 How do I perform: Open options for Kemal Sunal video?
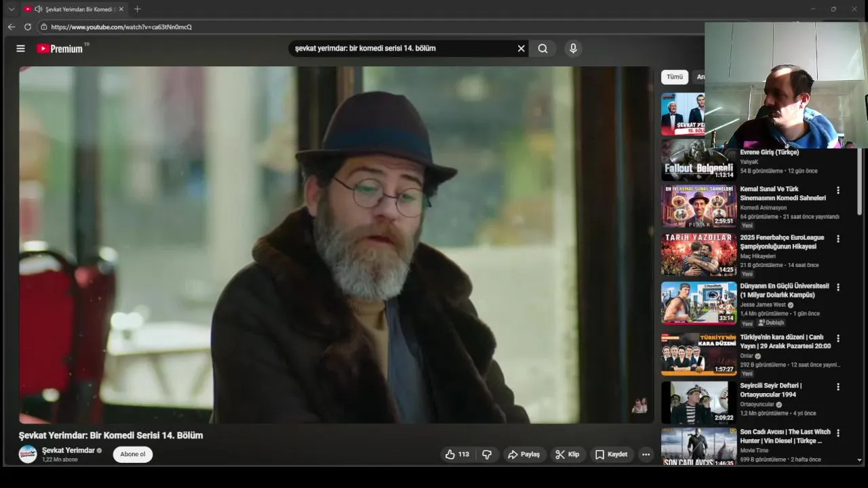pyautogui.click(x=838, y=190)
